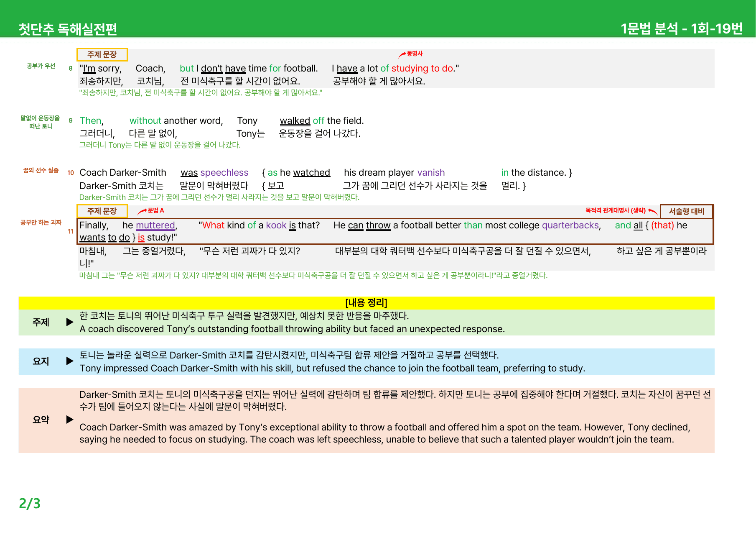Click the purple word 'speechless'
The height and width of the screenshot is (535, 756).
tap(224, 172)
